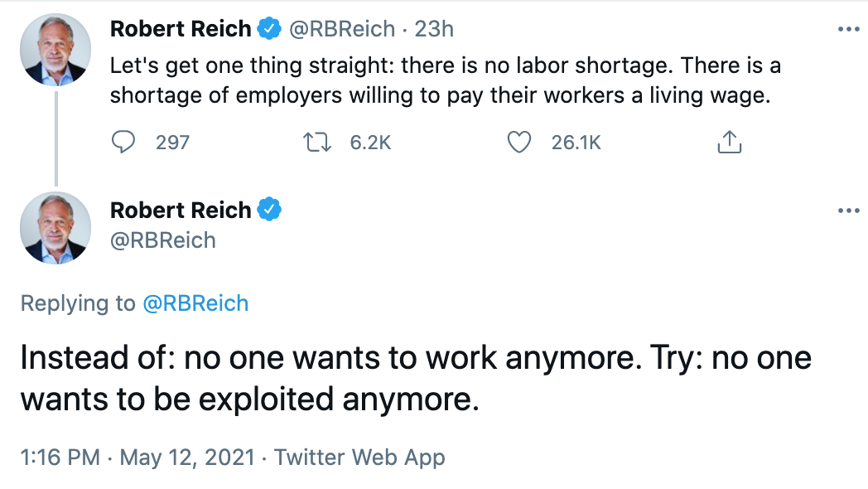
Task: Retweet the labor shortage tweet
Action: [x=316, y=143]
